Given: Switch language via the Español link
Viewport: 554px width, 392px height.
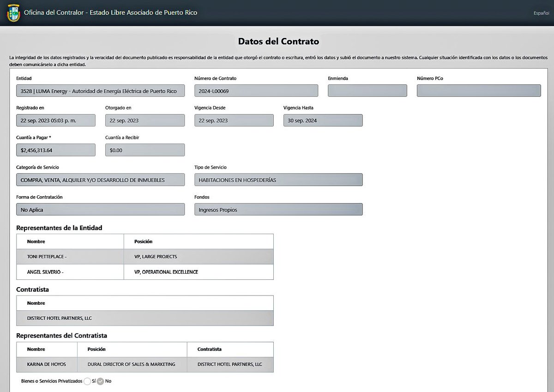Looking at the screenshot, I should [541, 13].
